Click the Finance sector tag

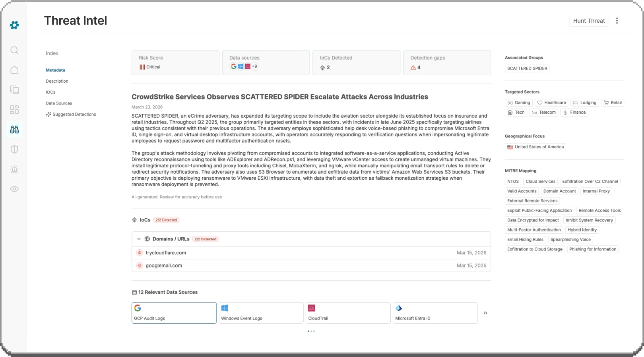click(x=574, y=113)
